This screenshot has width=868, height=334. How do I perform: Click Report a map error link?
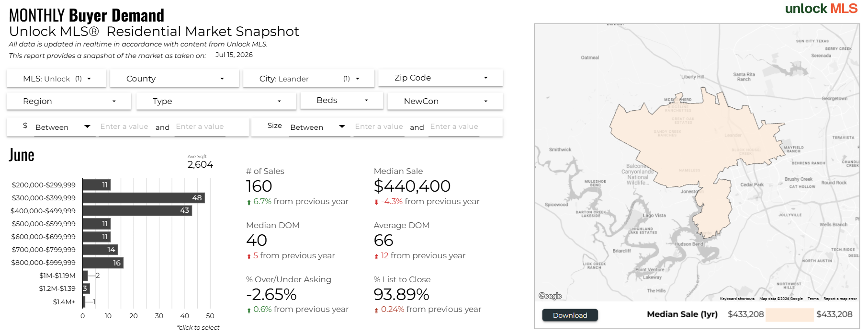(x=840, y=299)
